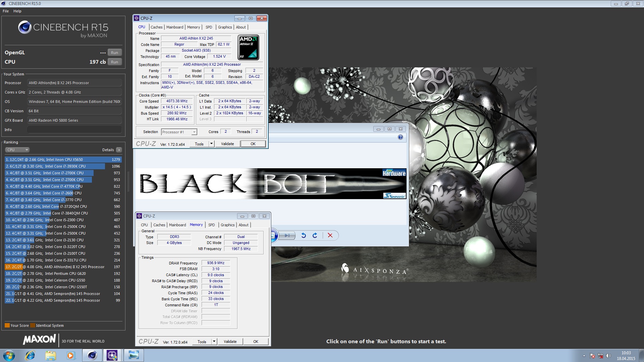Open Caches tab in bottom CPU-Z window

(159, 225)
